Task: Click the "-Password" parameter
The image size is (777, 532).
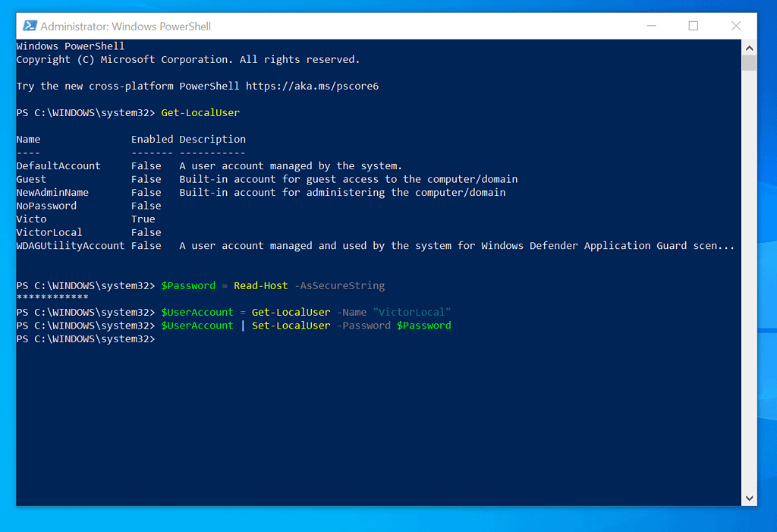Action: 363,326
